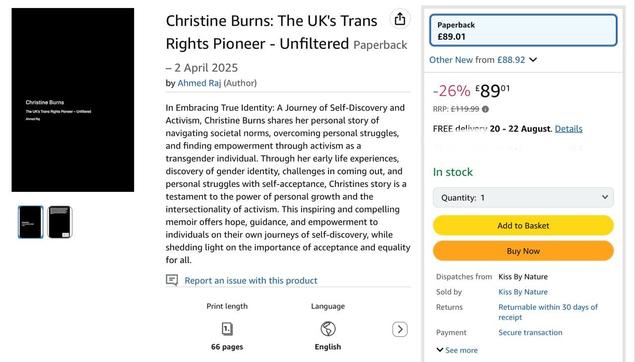Open the Quantity dropdown
The image size is (635, 362).
click(523, 198)
